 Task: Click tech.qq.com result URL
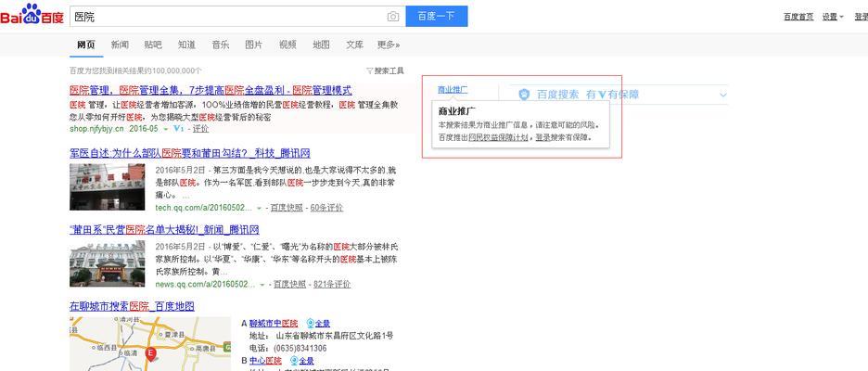(x=204, y=208)
